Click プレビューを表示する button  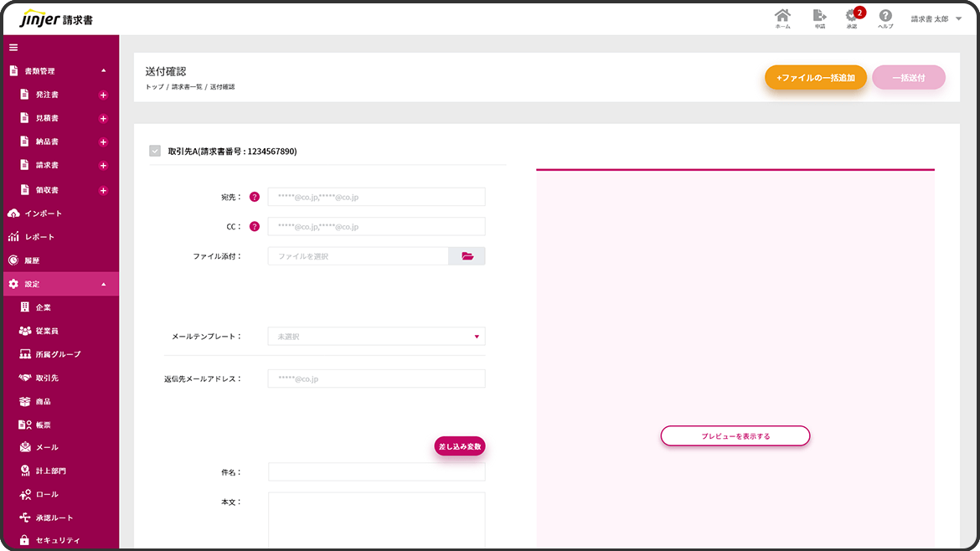coord(735,436)
